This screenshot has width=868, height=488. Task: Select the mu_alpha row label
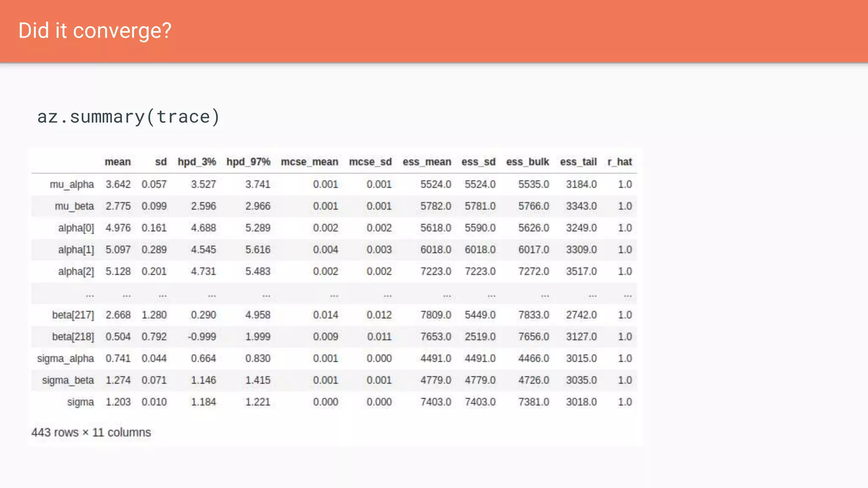72,185
